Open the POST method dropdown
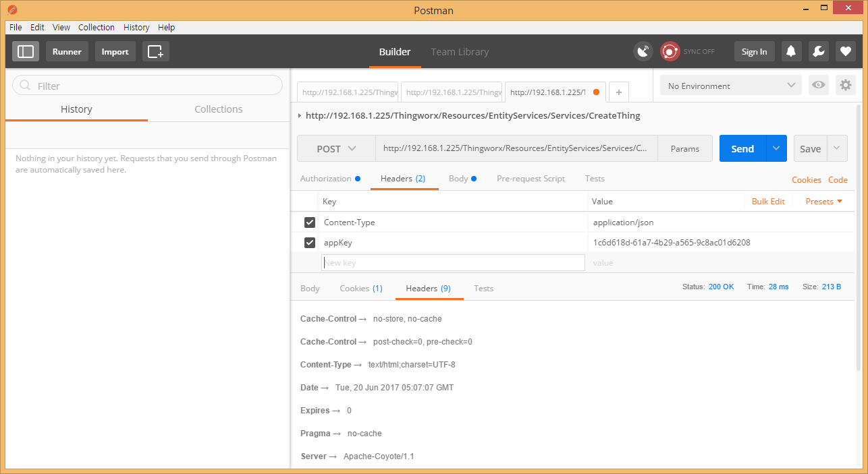Screen dimensions: 868x474 pos(336,149)
